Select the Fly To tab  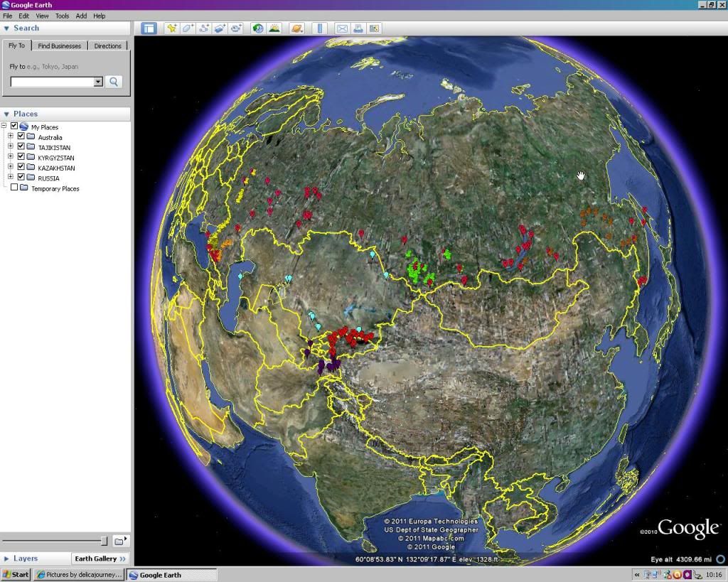17,45
